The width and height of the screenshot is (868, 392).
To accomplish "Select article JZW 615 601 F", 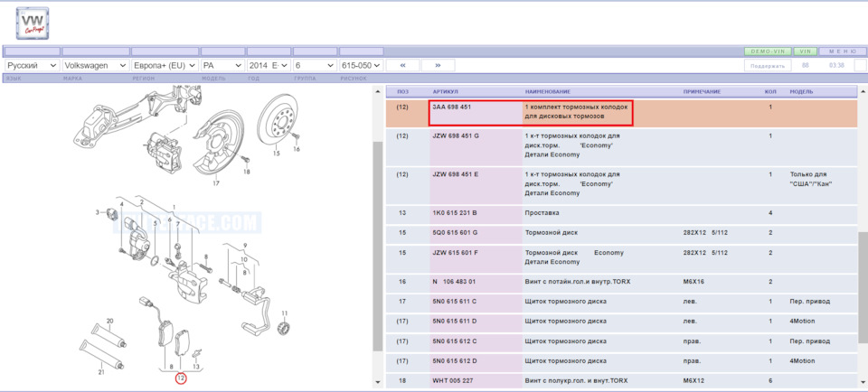I will point(455,252).
